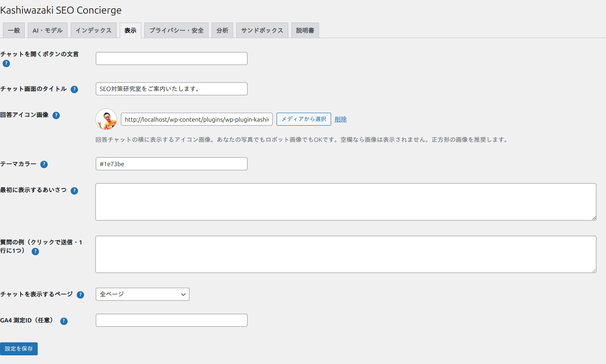Focus the chat open button text field
Viewport: 606px width, 364px height.
pos(172,58)
